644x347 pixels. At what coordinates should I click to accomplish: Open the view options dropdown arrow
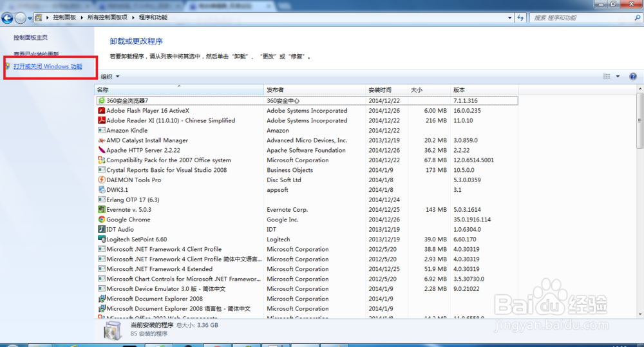coord(618,77)
